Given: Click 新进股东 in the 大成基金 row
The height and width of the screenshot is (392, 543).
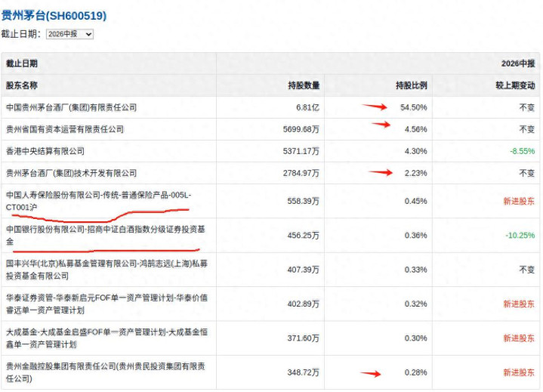Looking at the screenshot, I should tap(519, 338).
